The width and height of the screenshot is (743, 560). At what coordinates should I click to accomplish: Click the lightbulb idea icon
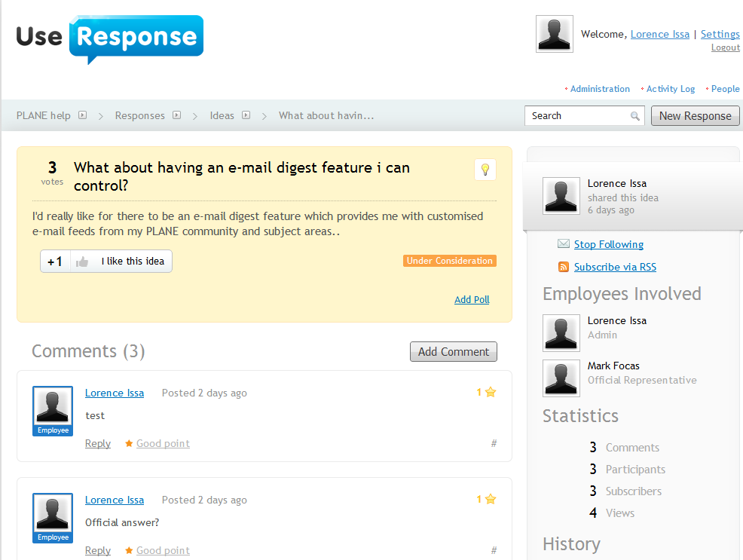(x=485, y=170)
